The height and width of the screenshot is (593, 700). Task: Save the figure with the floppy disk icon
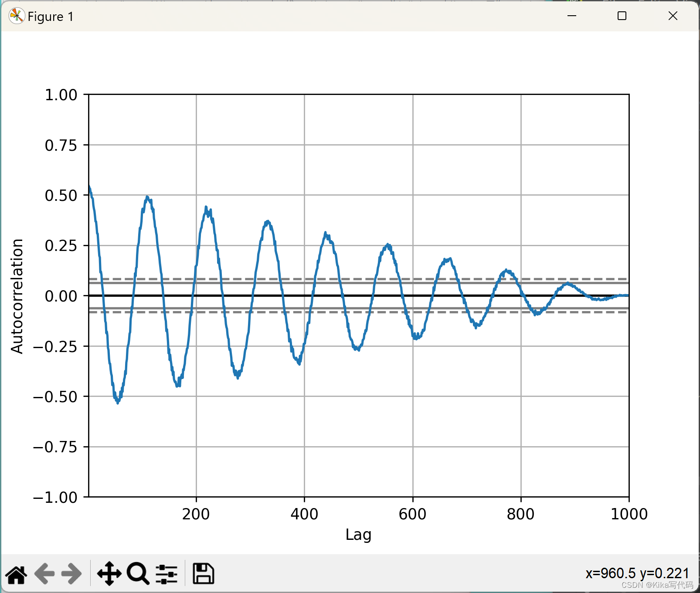click(x=203, y=574)
